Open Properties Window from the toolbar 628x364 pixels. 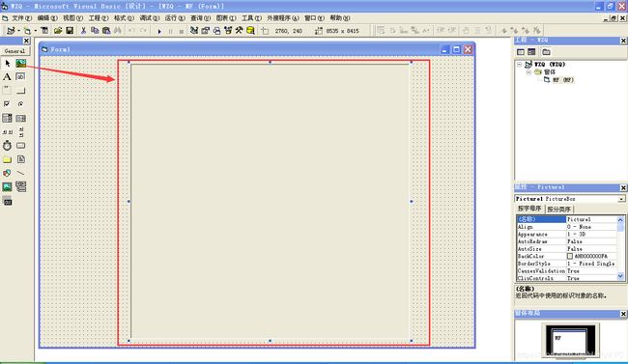[206, 31]
